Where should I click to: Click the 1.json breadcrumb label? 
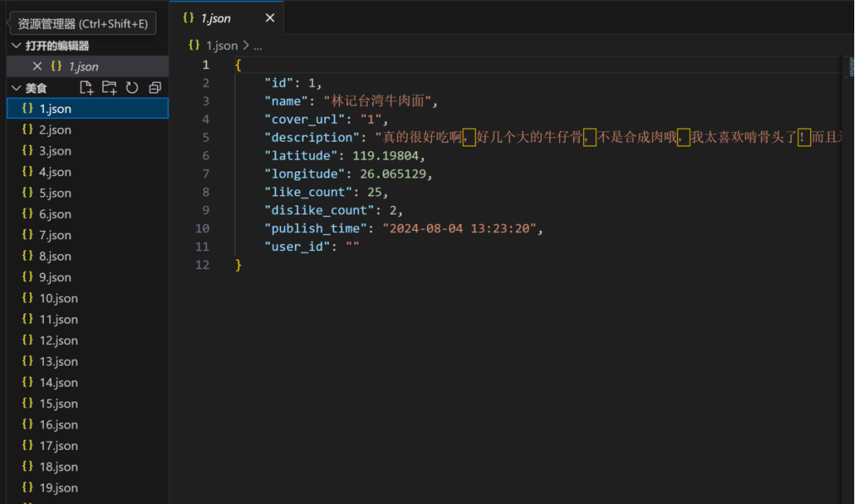[222, 46]
